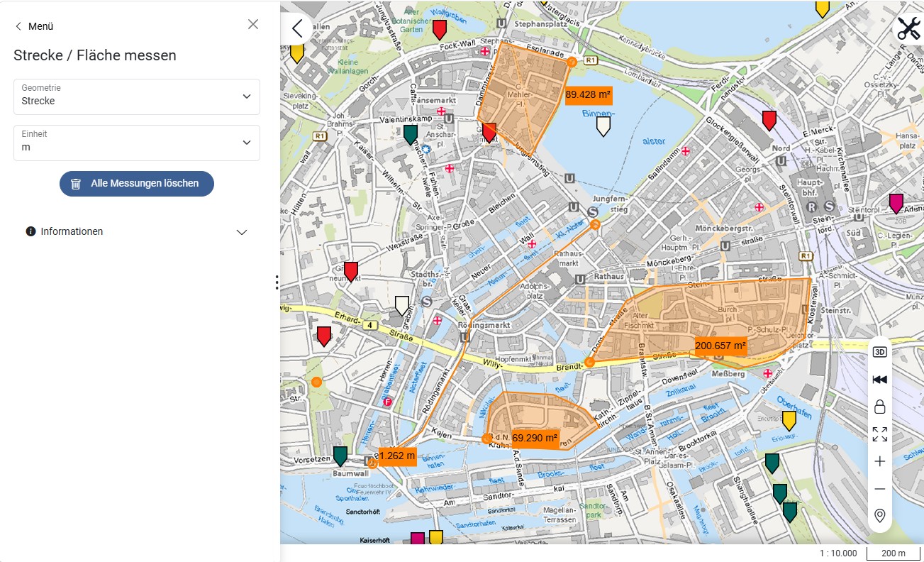Screen dimensions: 924x562
Task: Collapse the side panel arrow
Action: pyautogui.click(x=296, y=29)
